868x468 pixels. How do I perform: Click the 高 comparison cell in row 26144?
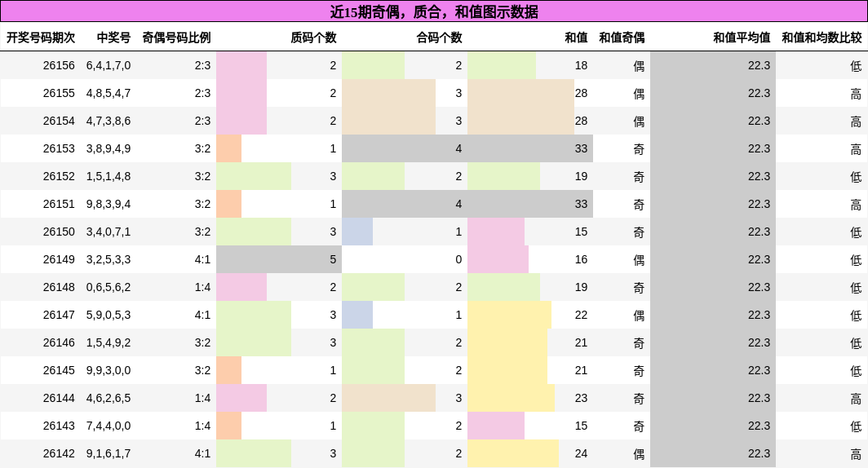(856, 399)
